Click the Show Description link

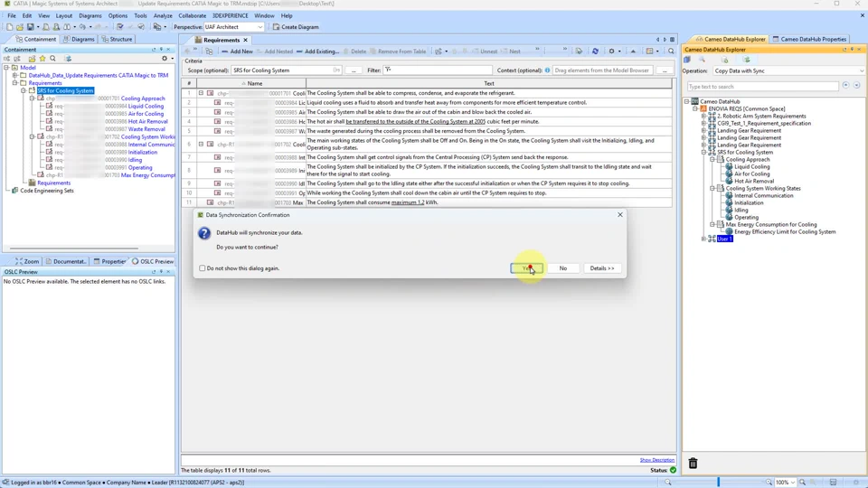pos(657,460)
